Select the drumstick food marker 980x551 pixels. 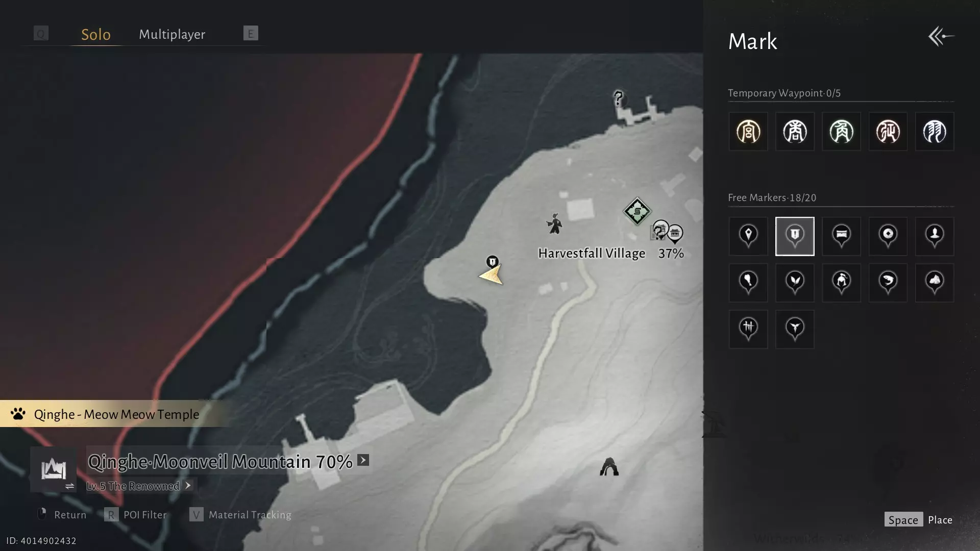coord(748,283)
